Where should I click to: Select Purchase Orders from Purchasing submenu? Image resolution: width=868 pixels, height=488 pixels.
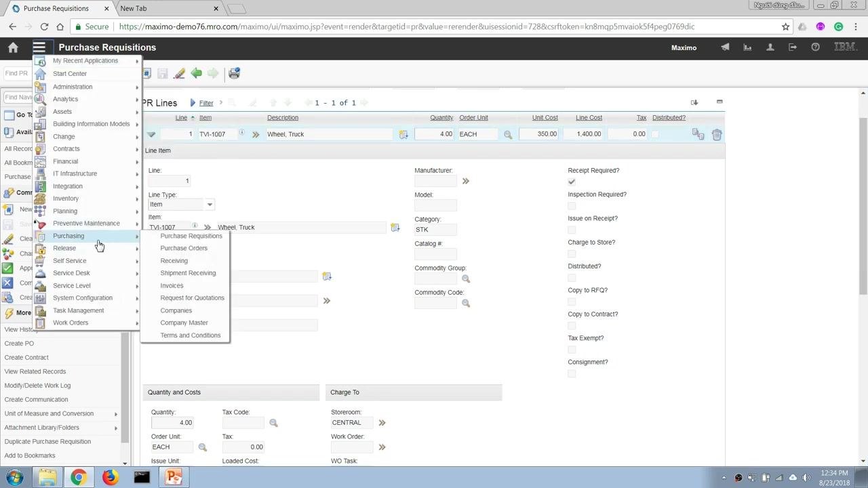click(x=184, y=248)
